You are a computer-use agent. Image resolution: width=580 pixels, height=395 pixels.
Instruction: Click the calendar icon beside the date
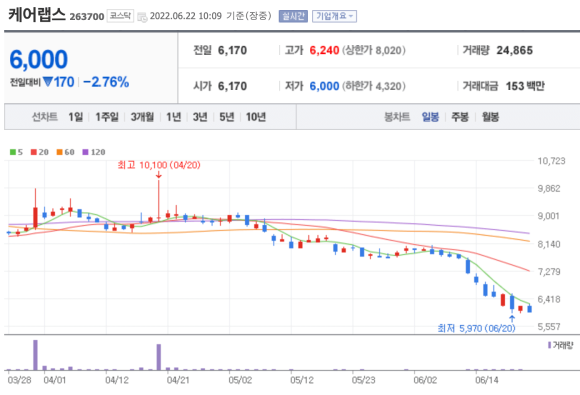coord(142,17)
